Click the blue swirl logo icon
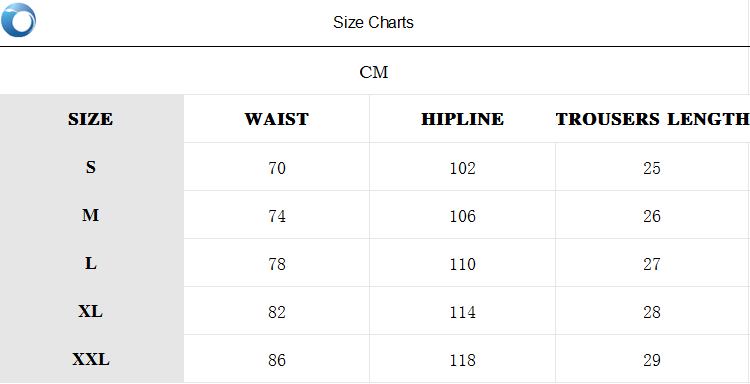 coord(18,20)
